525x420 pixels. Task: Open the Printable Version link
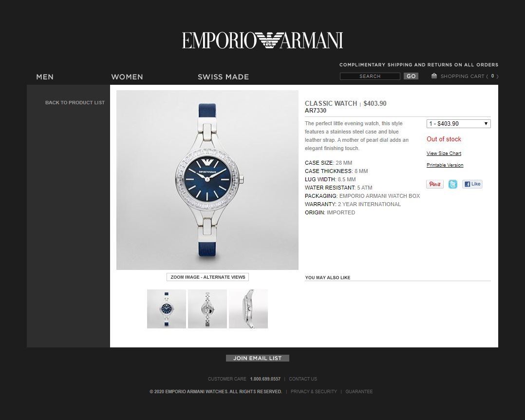445,165
